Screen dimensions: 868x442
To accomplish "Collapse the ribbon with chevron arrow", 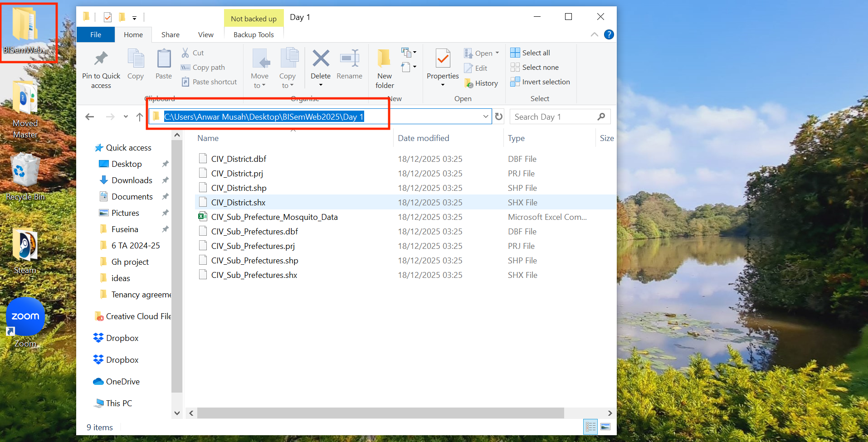I will pyautogui.click(x=594, y=34).
